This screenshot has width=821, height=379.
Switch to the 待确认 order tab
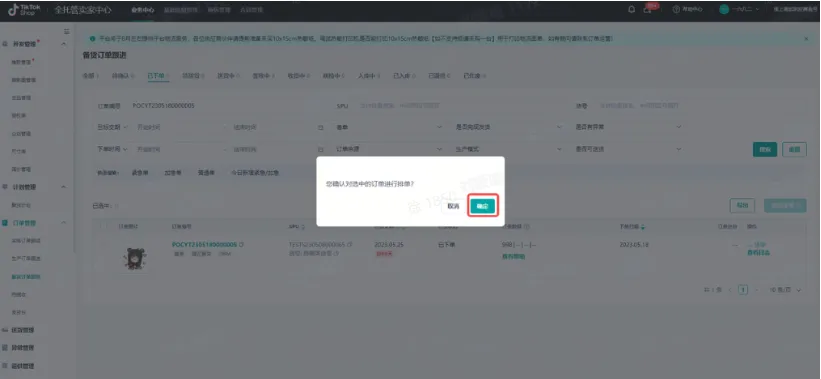(x=123, y=76)
